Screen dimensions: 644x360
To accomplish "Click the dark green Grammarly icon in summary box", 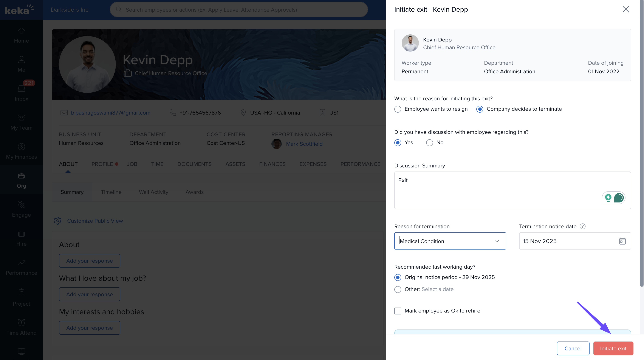I will click(x=619, y=198).
